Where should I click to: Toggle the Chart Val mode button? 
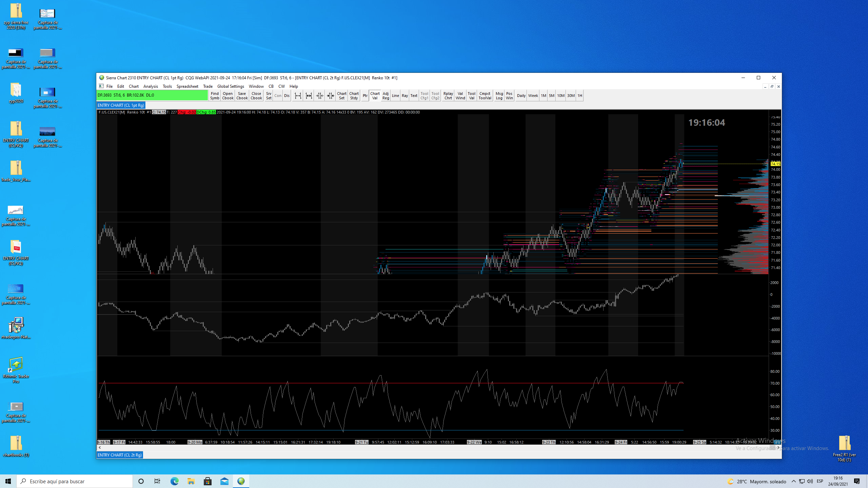click(375, 96)
